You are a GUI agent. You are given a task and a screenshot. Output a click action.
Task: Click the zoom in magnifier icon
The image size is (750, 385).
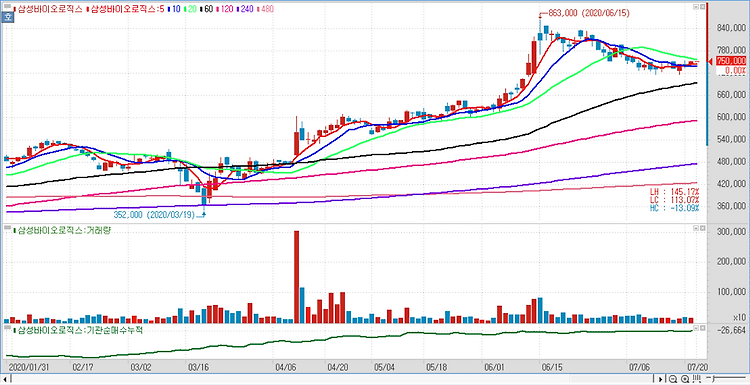coord(684,380)
